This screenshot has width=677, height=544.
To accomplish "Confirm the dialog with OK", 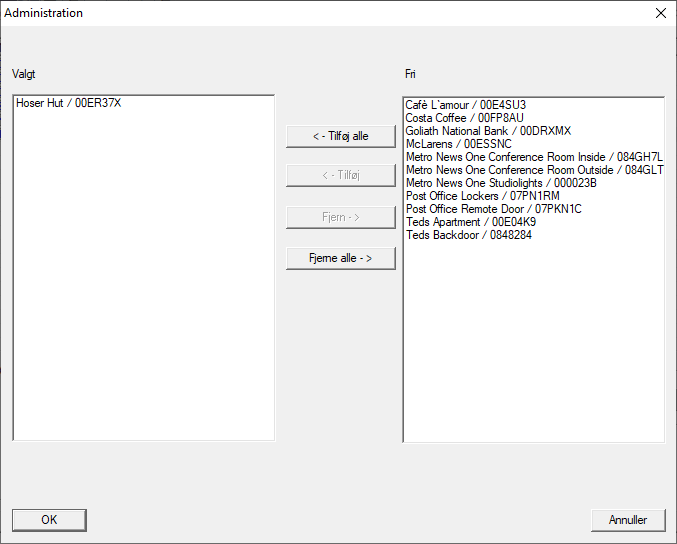I will 49,520.
